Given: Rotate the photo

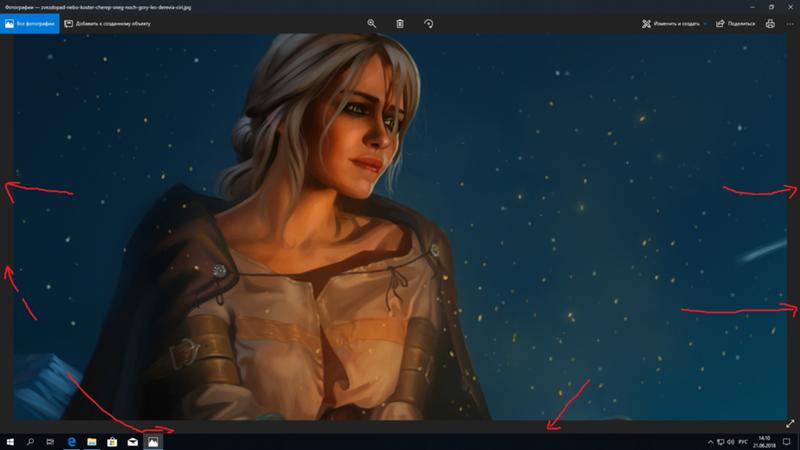Looking at the screenshot, I should (x=429, y=23).
